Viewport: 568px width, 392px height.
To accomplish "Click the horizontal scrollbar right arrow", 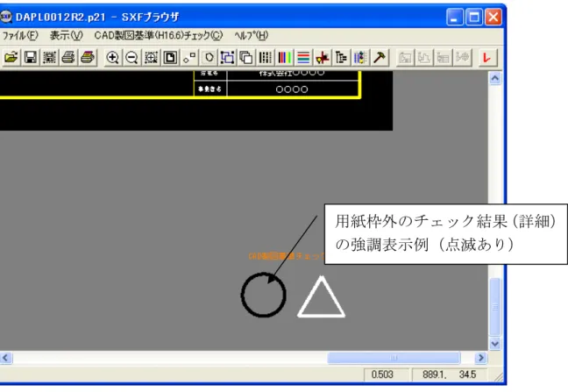I will (x=480, y=358).
